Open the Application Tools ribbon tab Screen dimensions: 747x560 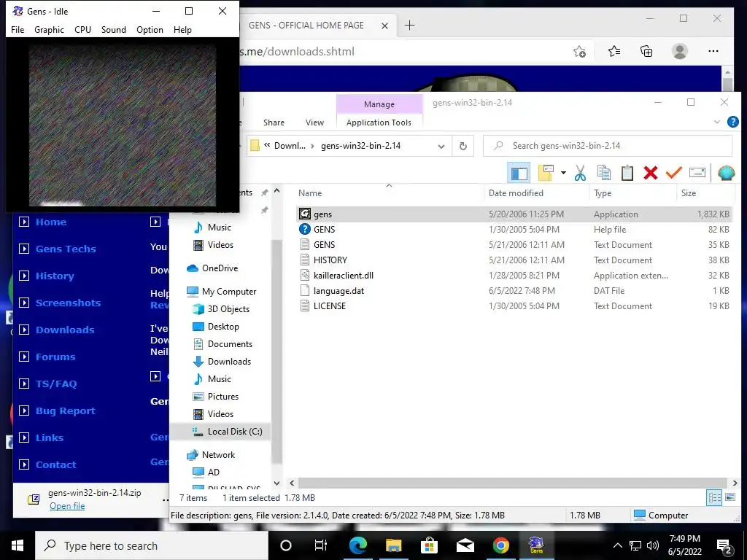coord(379,122)
